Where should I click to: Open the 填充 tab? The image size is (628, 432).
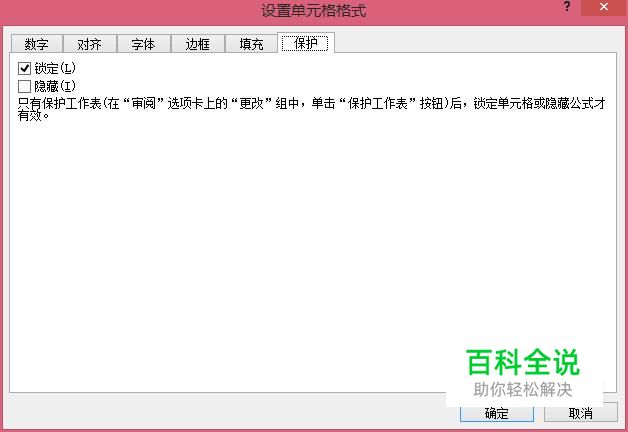(251, 44)
